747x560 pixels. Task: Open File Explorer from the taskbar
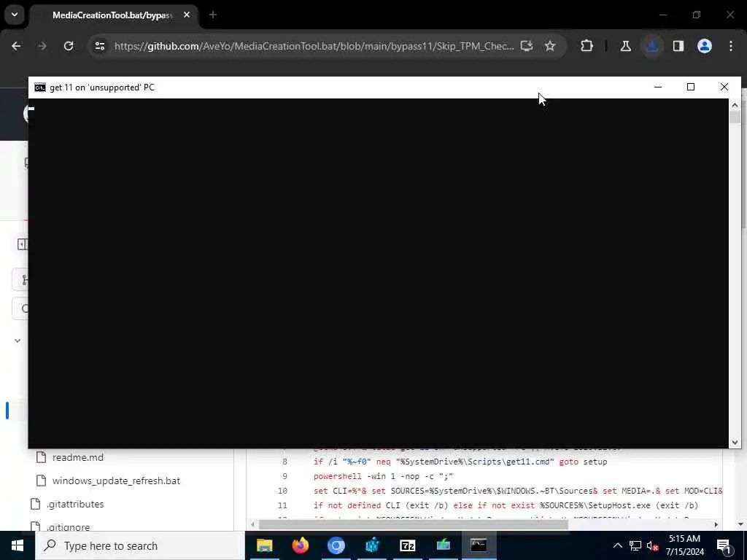(264, 545)
